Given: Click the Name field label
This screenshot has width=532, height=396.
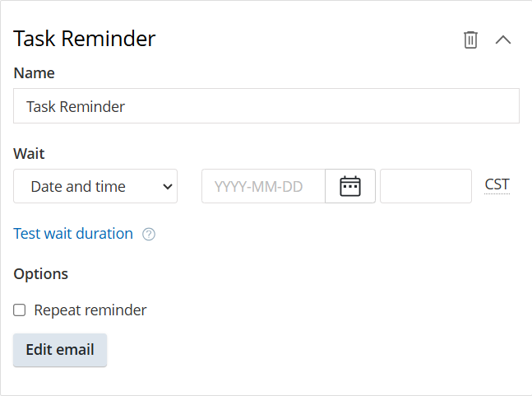Looking at the screenshot, I should tap(35, 73).
